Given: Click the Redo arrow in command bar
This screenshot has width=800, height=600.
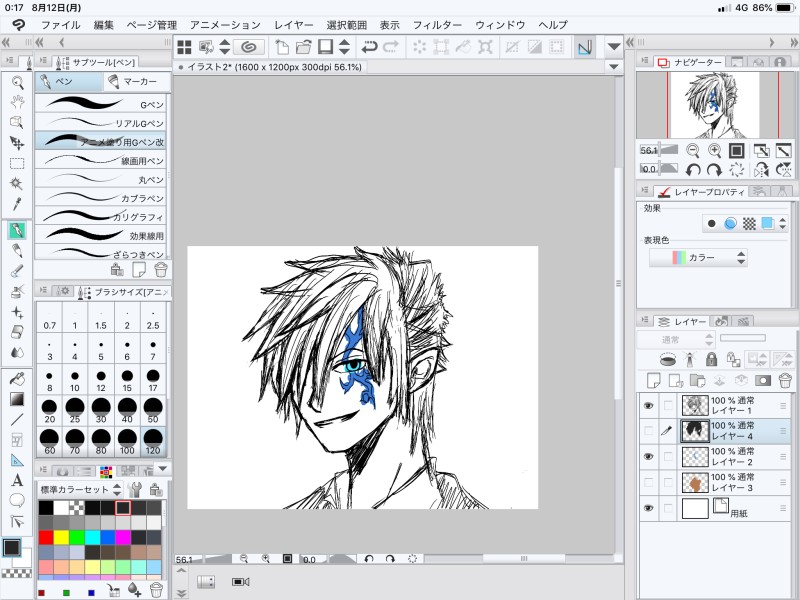Looking at the screenshot, I should pyautogui.click(x=391, y=47).
